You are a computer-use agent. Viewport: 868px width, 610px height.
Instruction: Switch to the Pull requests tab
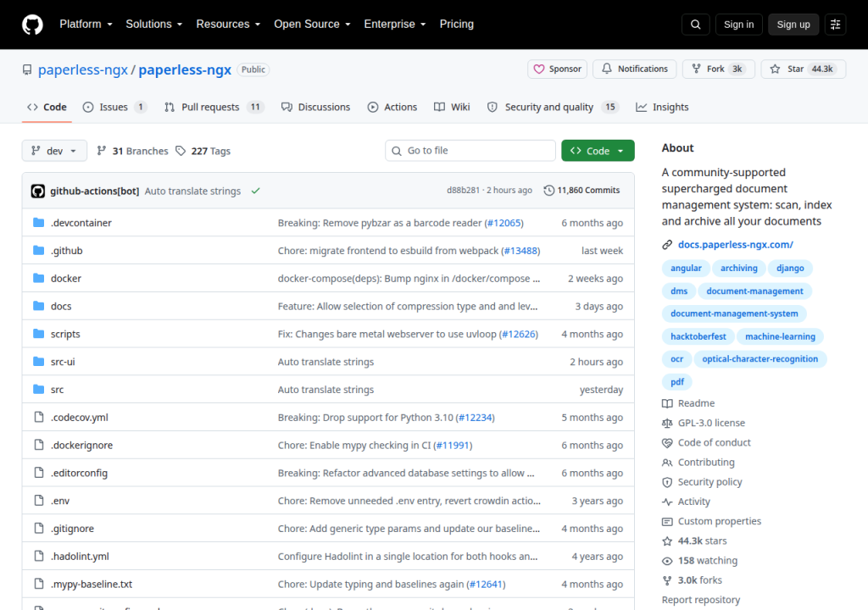click(x=214, y=108)
